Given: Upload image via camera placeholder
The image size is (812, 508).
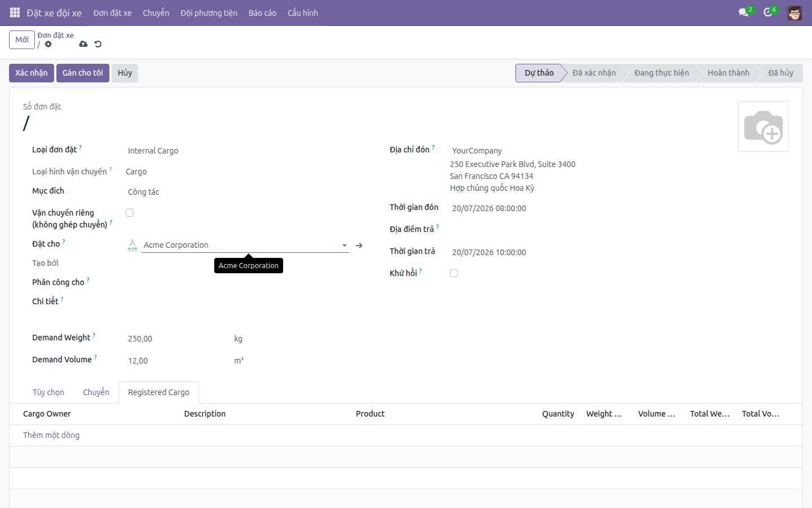Looking at the screenshot, I should tap(764, 126).
